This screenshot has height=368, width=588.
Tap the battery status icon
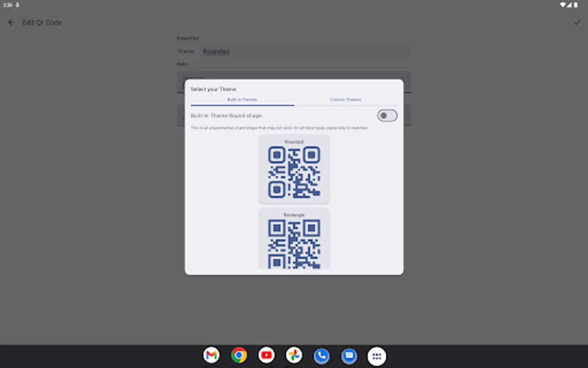[x=576, y=5]
